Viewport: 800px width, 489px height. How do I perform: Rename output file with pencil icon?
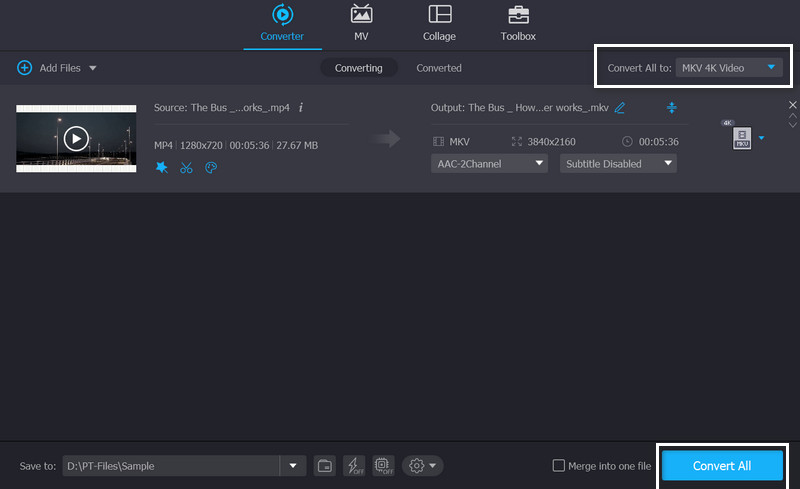pyautogui.click(x=620, y=108)
